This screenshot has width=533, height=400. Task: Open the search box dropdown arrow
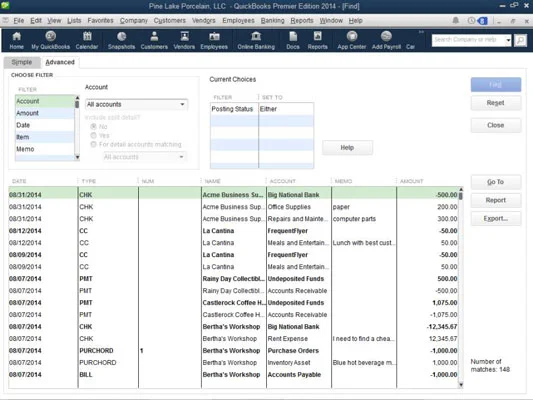pyautogui.click(x=508, y=40)
